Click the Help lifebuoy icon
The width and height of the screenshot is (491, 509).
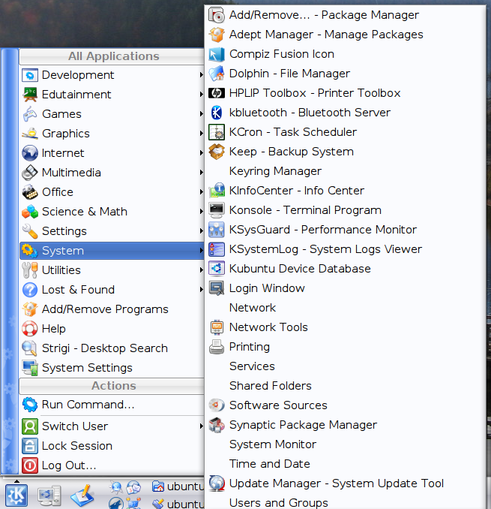(x=30, y=329)
